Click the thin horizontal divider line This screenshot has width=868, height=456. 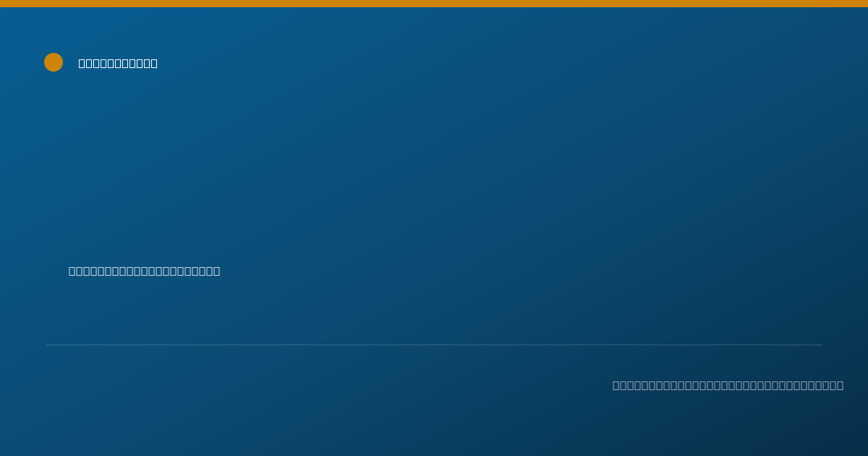(x=434, y=345)
